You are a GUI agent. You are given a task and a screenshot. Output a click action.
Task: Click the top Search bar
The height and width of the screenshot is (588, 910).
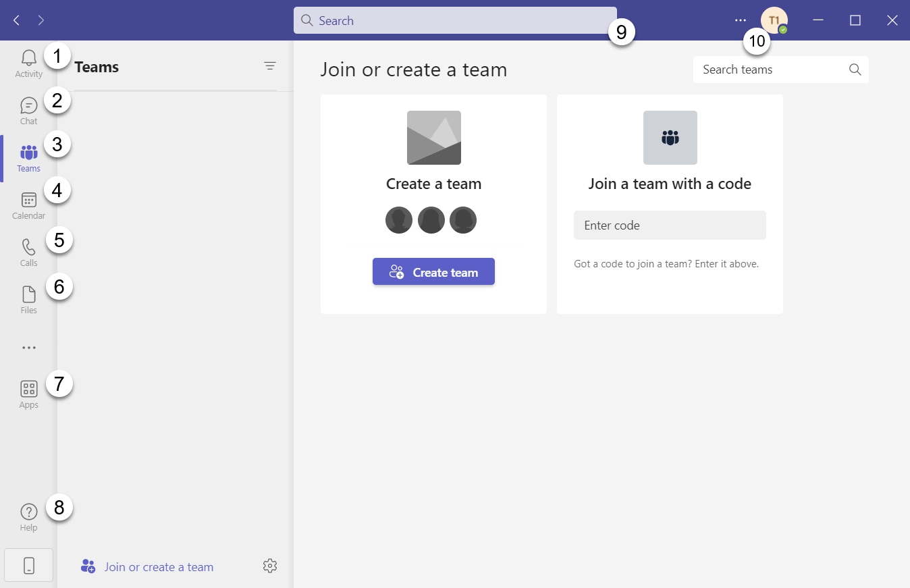455,20
